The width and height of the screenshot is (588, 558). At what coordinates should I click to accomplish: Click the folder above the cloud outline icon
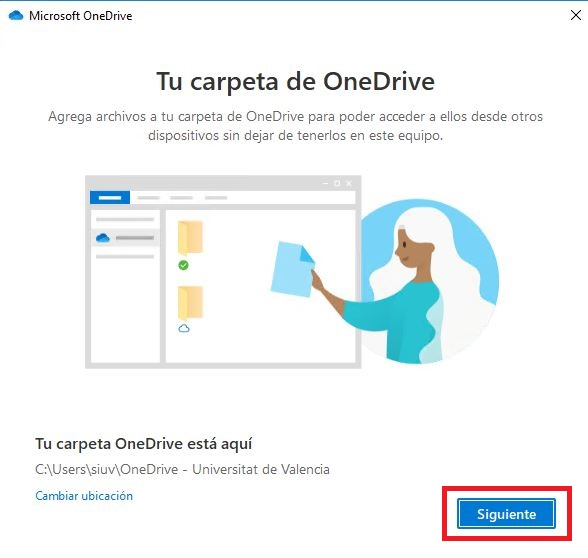[x=190, y=303]
